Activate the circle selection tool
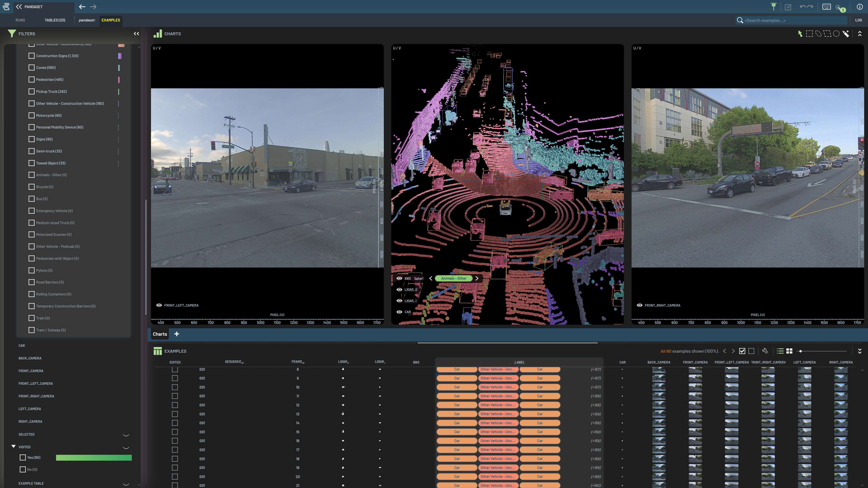 [x=836, y=34]
